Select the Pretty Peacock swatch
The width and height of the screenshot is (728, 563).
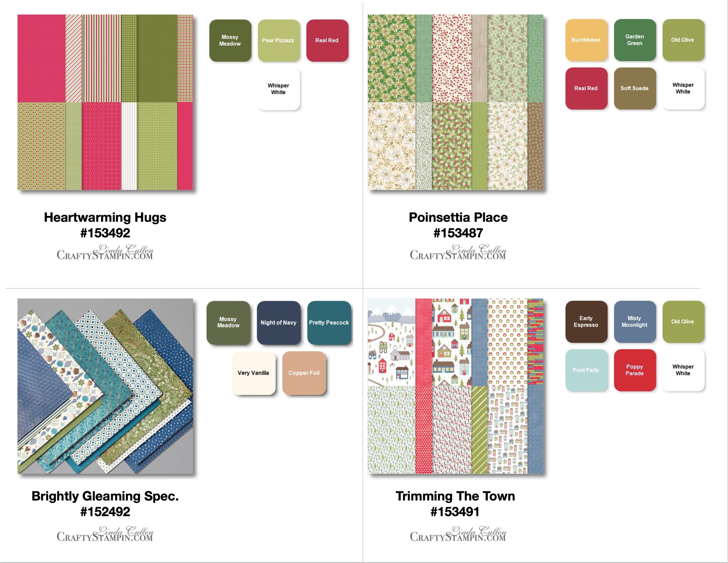point(329,323)
